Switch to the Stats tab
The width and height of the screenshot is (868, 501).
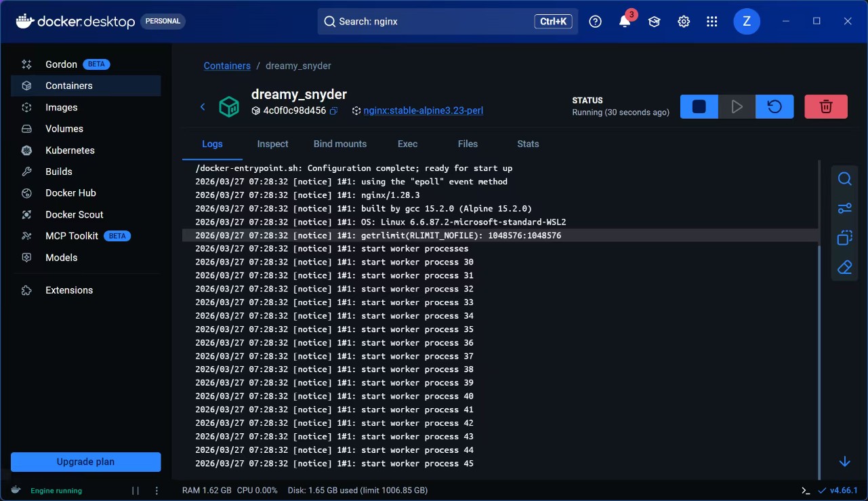click(x=528, y=144)
